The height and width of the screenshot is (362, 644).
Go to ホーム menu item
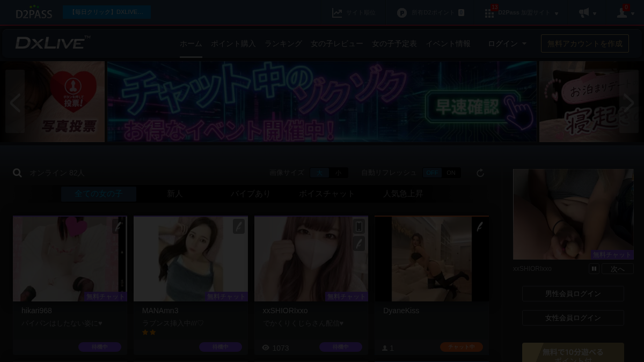pos(191,43)
